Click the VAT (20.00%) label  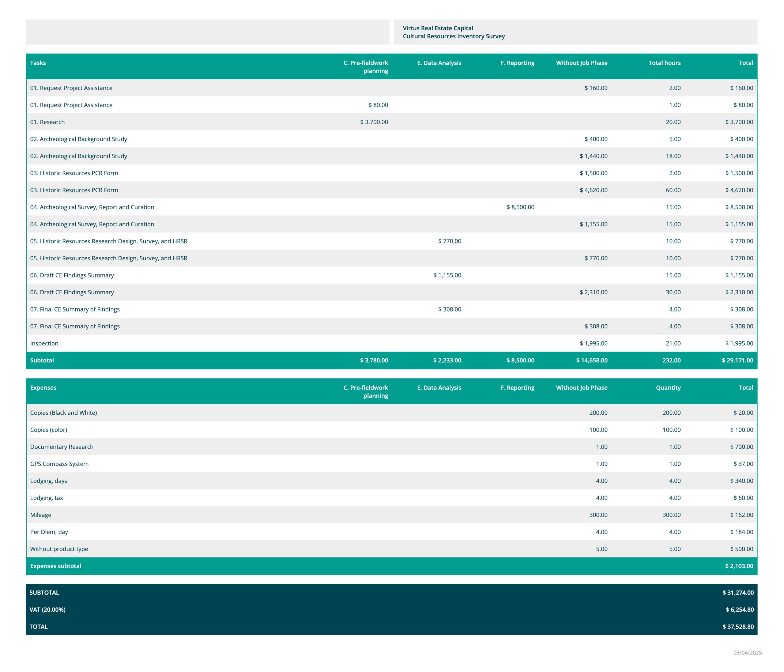click(47, 609)
